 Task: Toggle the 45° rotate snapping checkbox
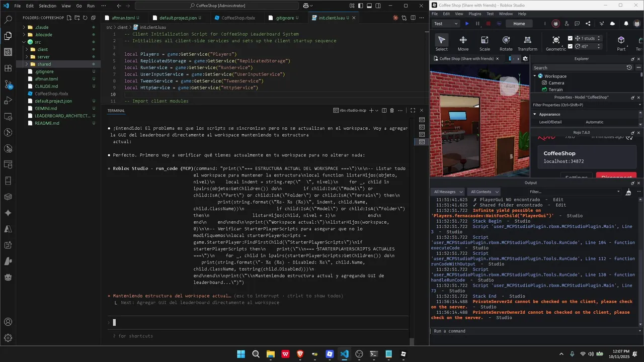(x=570, y=46)
